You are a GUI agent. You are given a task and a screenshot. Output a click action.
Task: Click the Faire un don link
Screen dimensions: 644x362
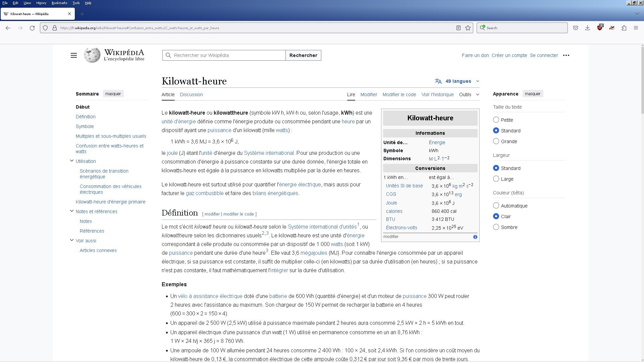click(x=475, y=55)
